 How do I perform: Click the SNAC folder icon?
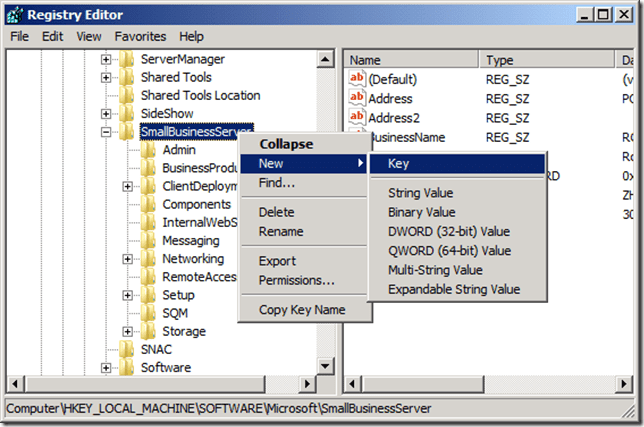[x=126, y=349]
